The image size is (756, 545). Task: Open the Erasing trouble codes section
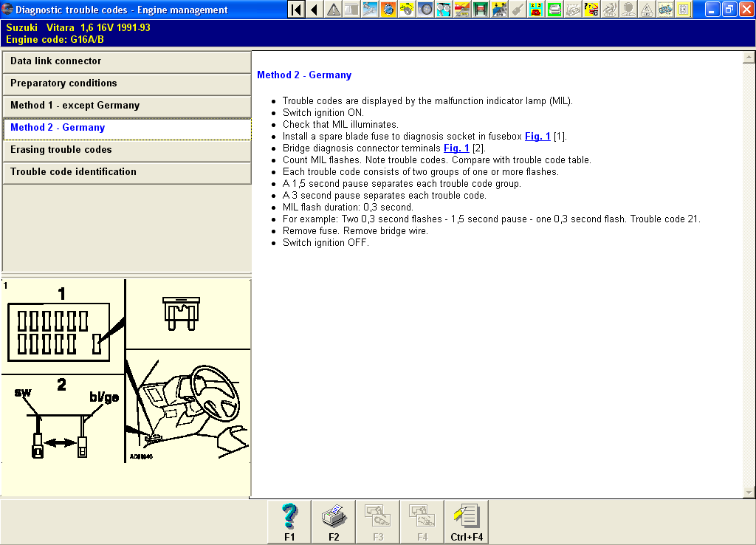coord(127,150)
